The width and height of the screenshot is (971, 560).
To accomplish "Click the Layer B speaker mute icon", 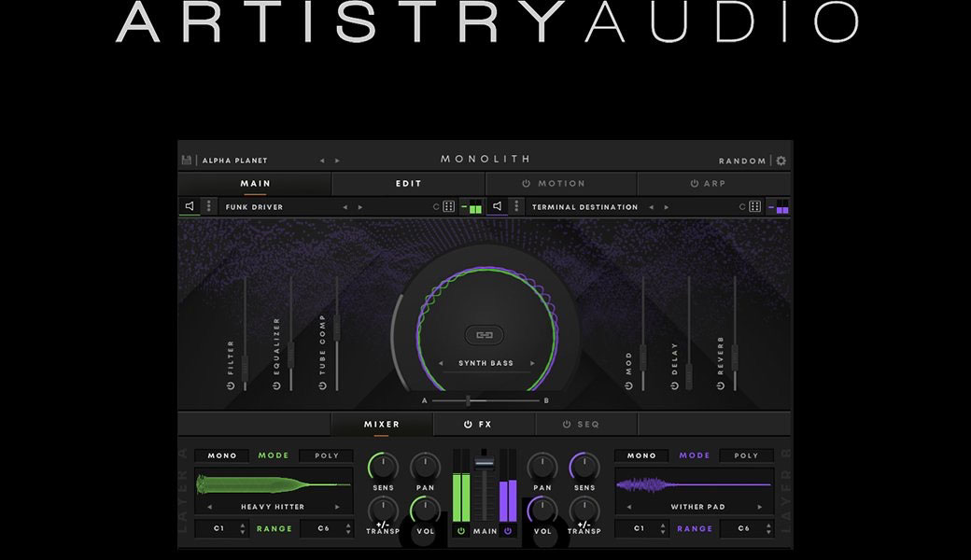I will (x=498, y=206).
